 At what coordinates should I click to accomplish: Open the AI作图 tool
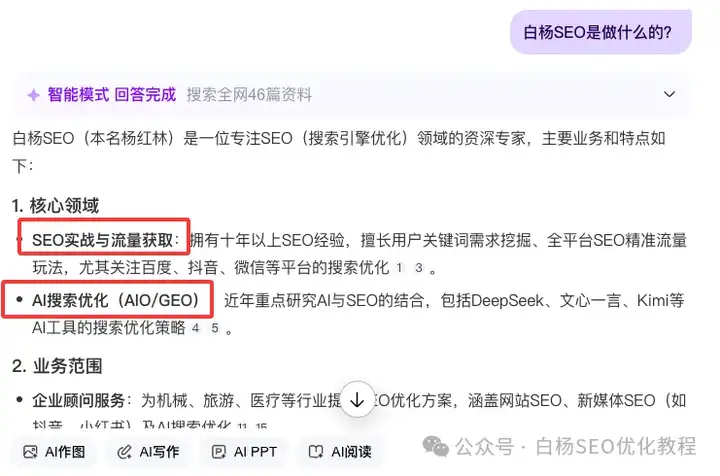[54, 452]
